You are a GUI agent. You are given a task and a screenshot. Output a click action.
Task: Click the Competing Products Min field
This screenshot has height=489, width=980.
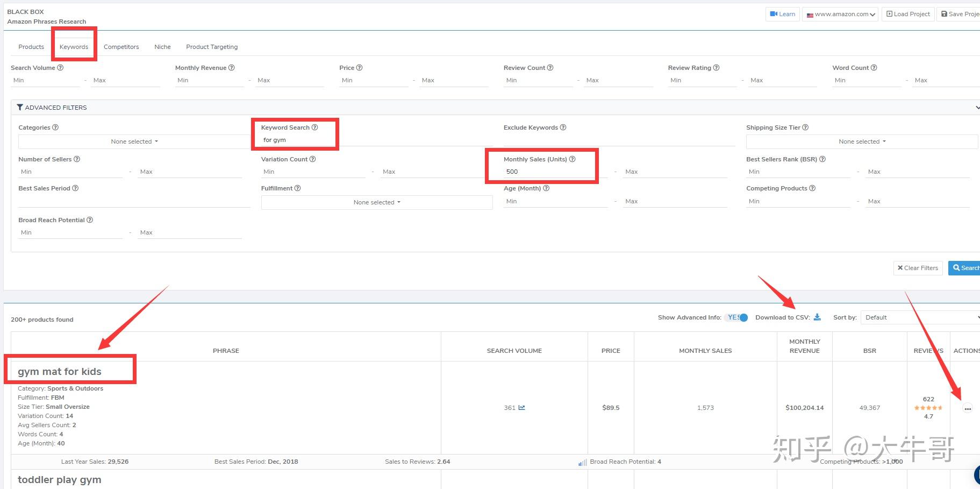(798, 201)
